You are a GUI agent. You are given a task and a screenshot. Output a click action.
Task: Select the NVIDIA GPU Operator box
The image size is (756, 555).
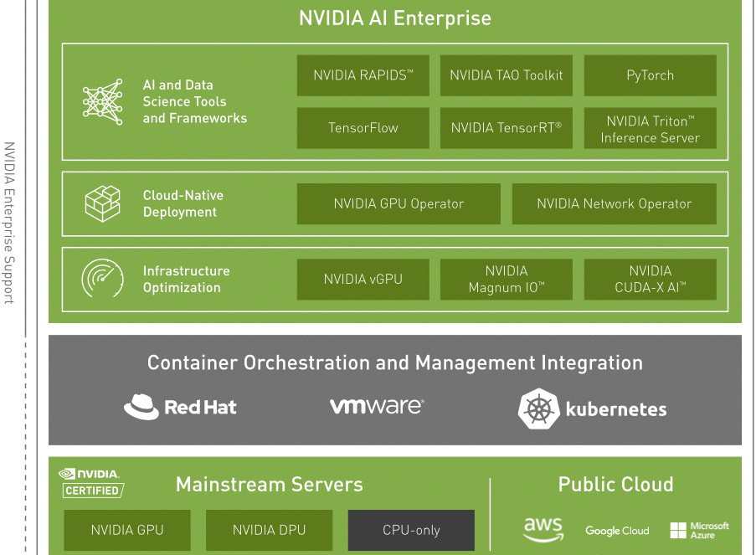click(x=399, y=203)
